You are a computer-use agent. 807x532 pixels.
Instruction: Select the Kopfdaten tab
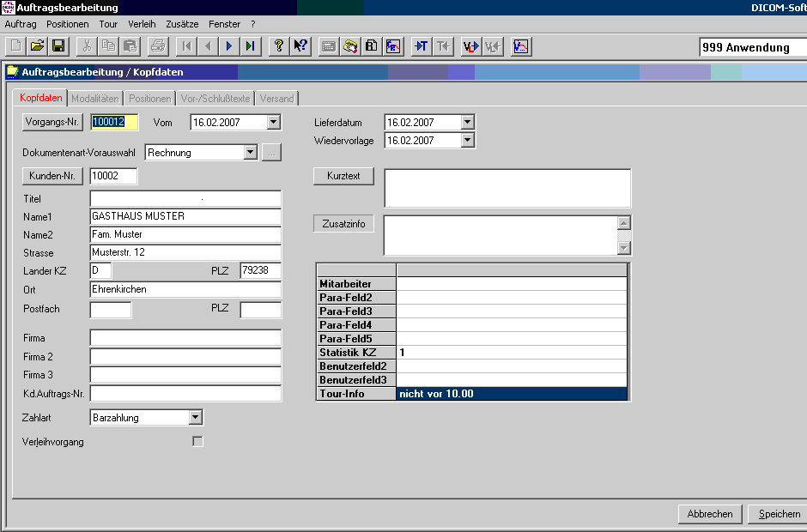coord(40,99)
